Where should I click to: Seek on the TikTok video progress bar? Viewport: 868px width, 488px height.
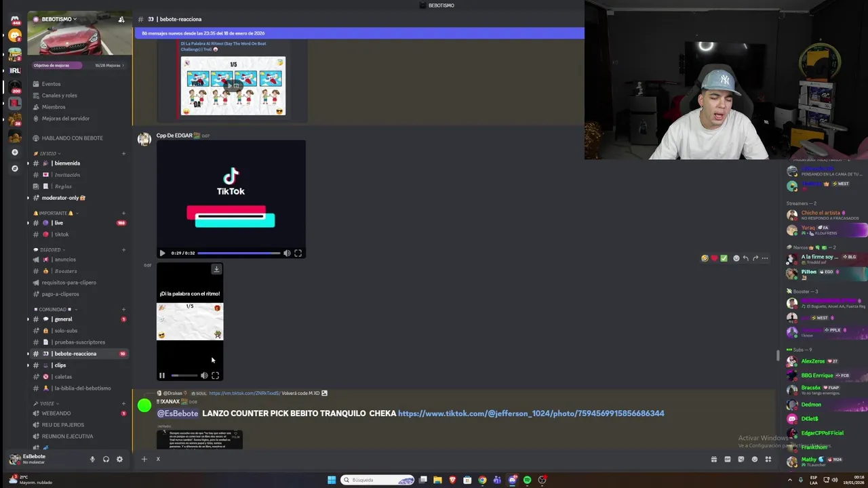[x=239, y=253]
